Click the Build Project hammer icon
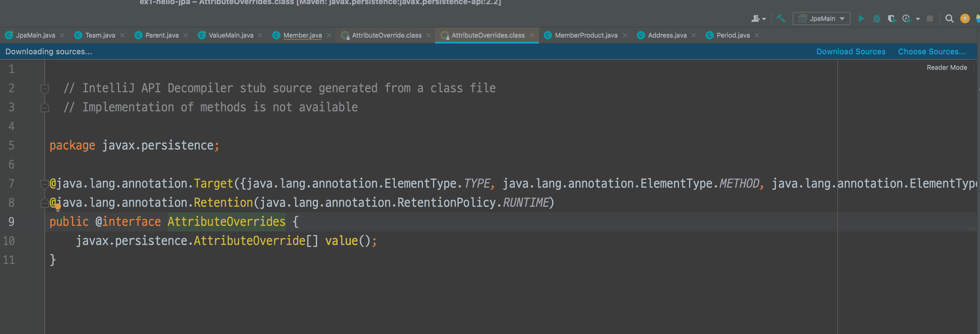980x334 pixels. (x=781, y=18)
